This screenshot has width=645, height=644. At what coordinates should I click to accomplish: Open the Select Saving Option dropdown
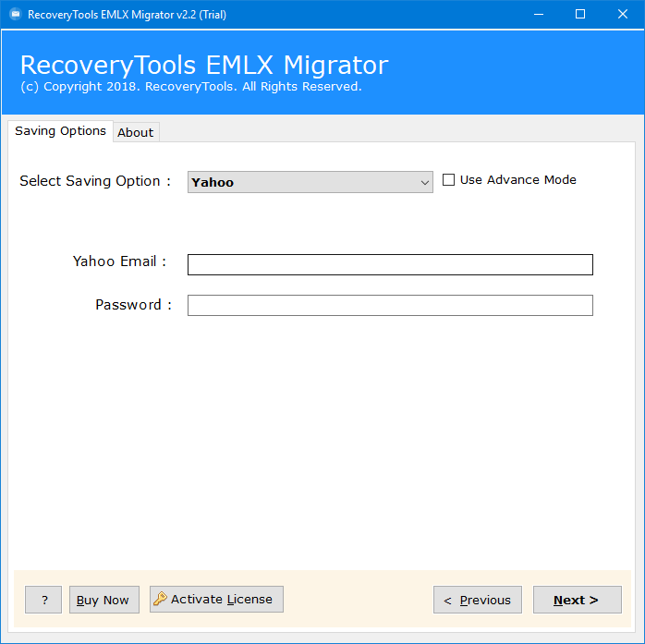click(310, 182)
